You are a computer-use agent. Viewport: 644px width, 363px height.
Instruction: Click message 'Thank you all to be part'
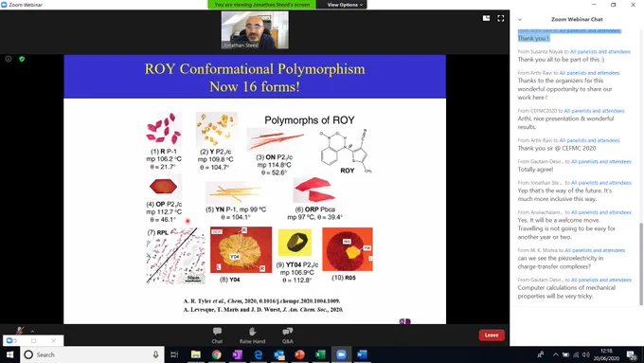point(561,60)
